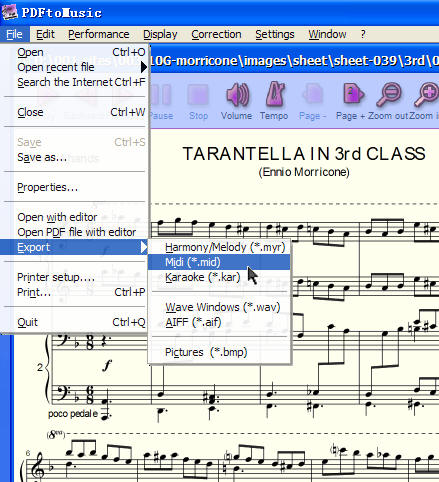Open the Performance menu
Image resolution: width=439 pixels, height=482 pixels.
click(99, 34)
